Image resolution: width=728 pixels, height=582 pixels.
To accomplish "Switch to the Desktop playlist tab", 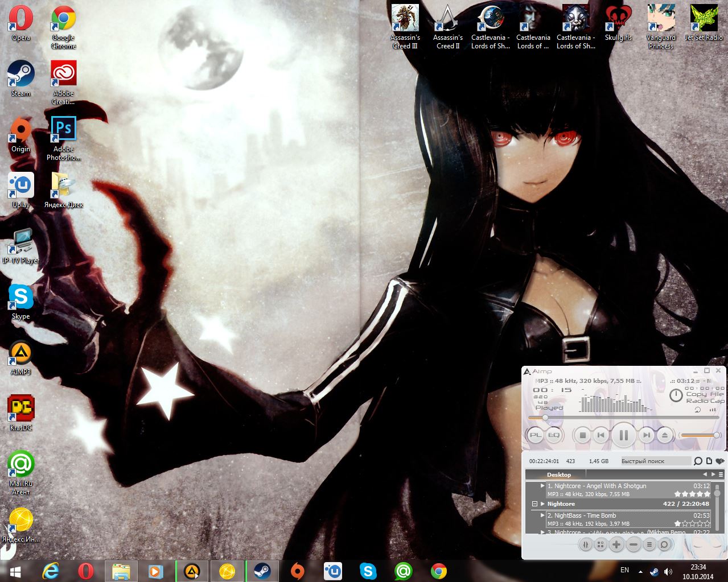I will click(x=558, y=474).
